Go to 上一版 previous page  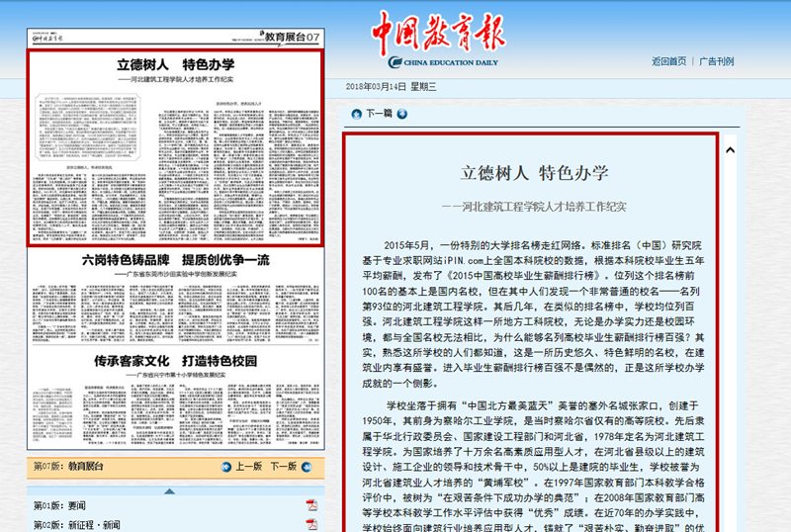(x=249, y=467)
